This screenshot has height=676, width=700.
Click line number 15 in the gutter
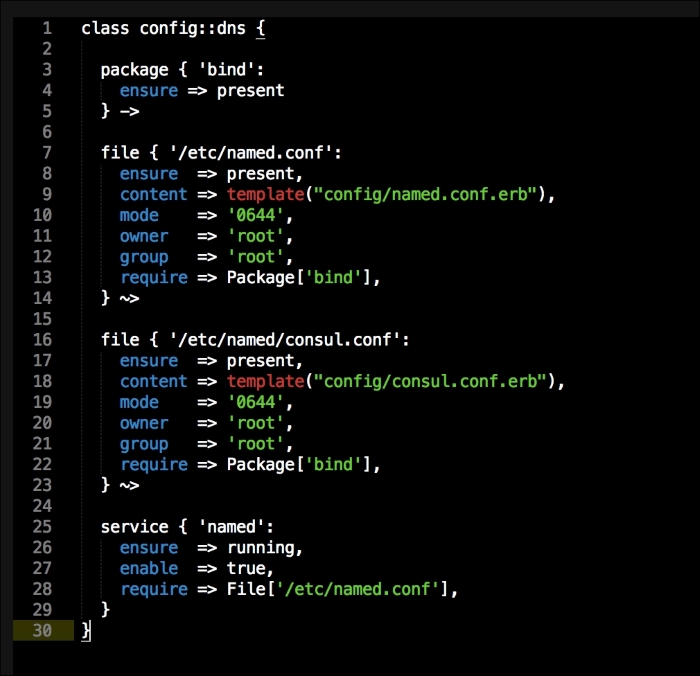click(x=43, y=318)
